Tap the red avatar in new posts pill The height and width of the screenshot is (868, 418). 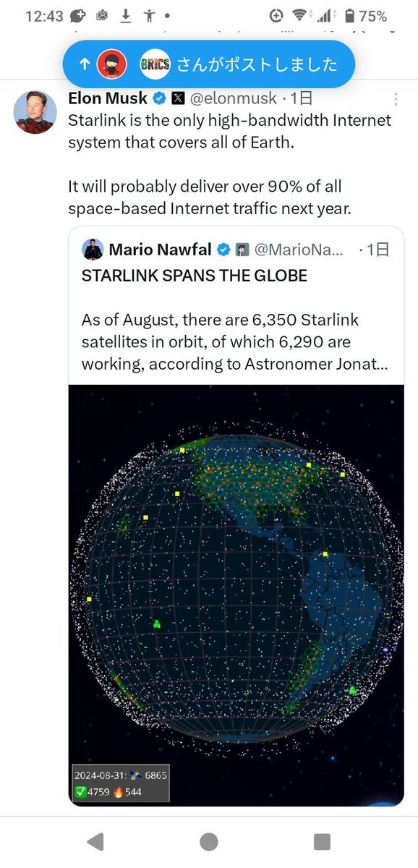111,64
